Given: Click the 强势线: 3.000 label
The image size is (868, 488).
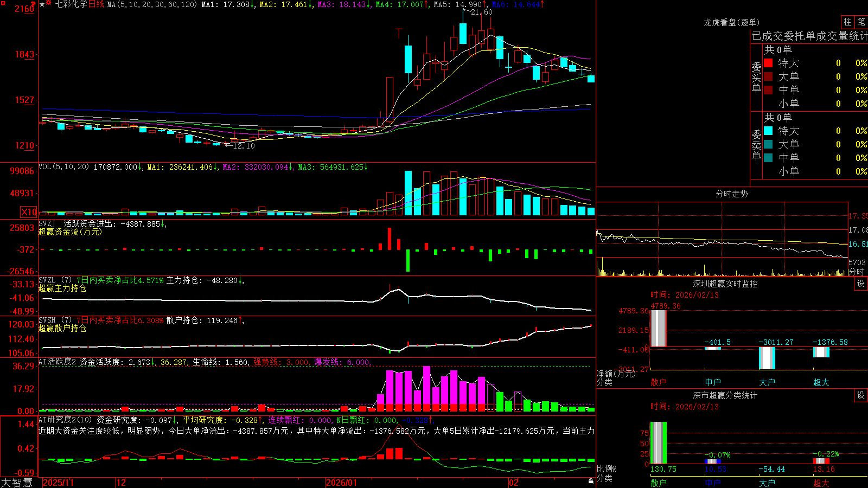Looking at the screenshot, I should pos(282,362).
